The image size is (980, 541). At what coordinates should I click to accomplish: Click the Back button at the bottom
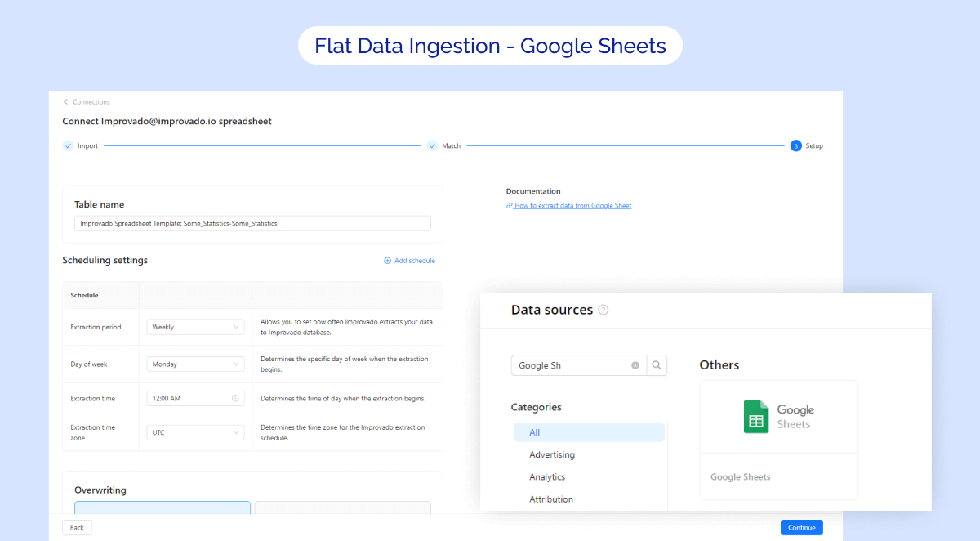pyautogui.click(x=77, y=528)
